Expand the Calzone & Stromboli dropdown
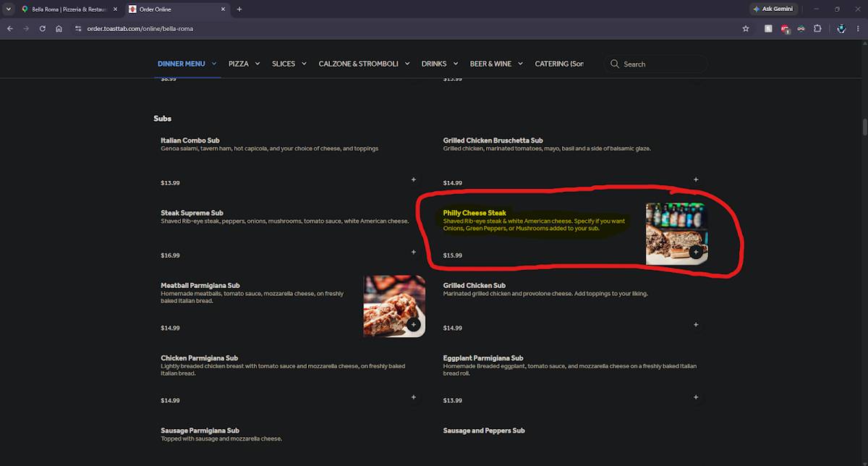This screenshot has height=466, width=868. click(407, 64)
